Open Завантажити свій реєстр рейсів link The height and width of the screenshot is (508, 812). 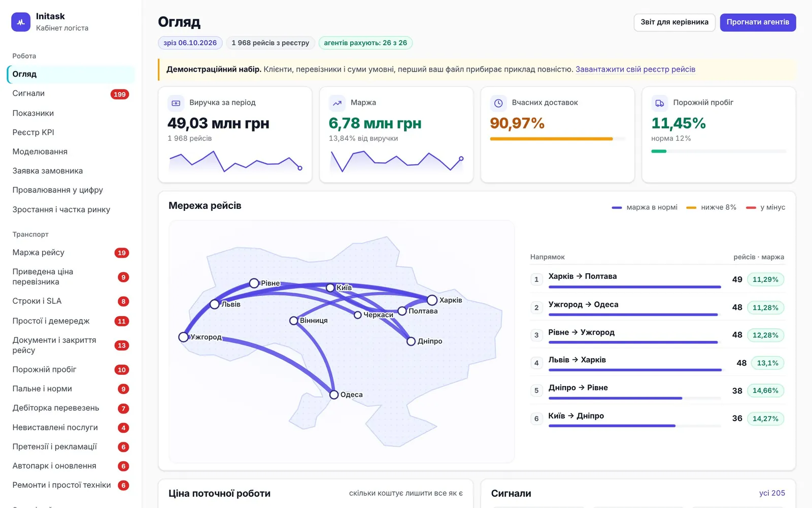[635, 70]
